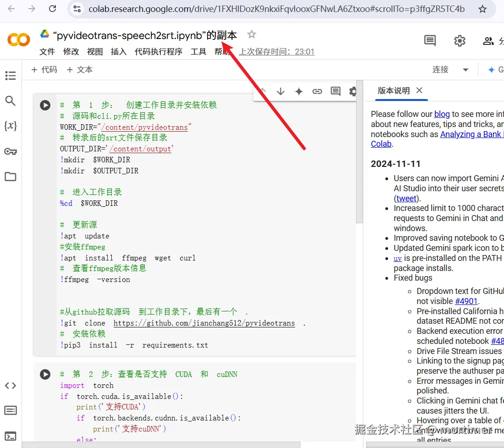The image size is (504, 448).
Task: Open the table of contents sidebar
Action: (x=11, y=76)
